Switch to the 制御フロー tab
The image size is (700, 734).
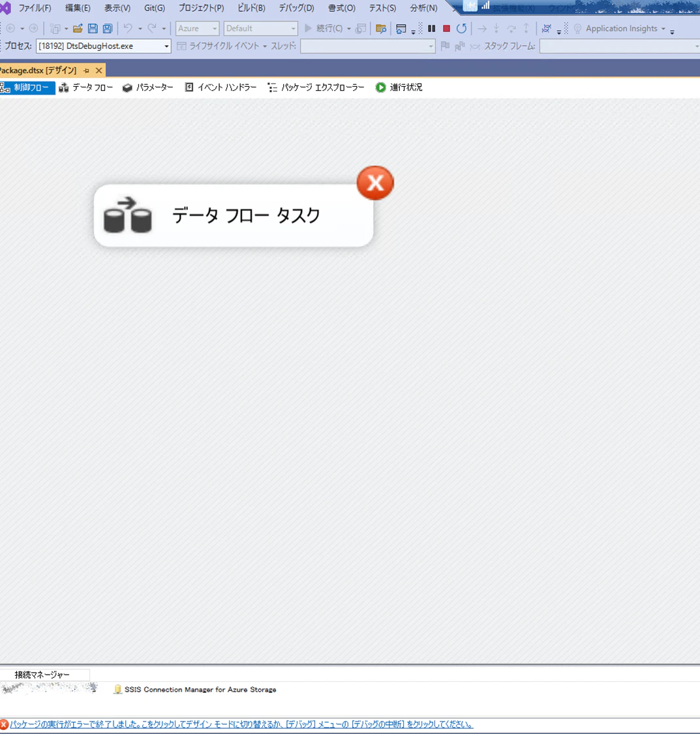pos(27,87)
